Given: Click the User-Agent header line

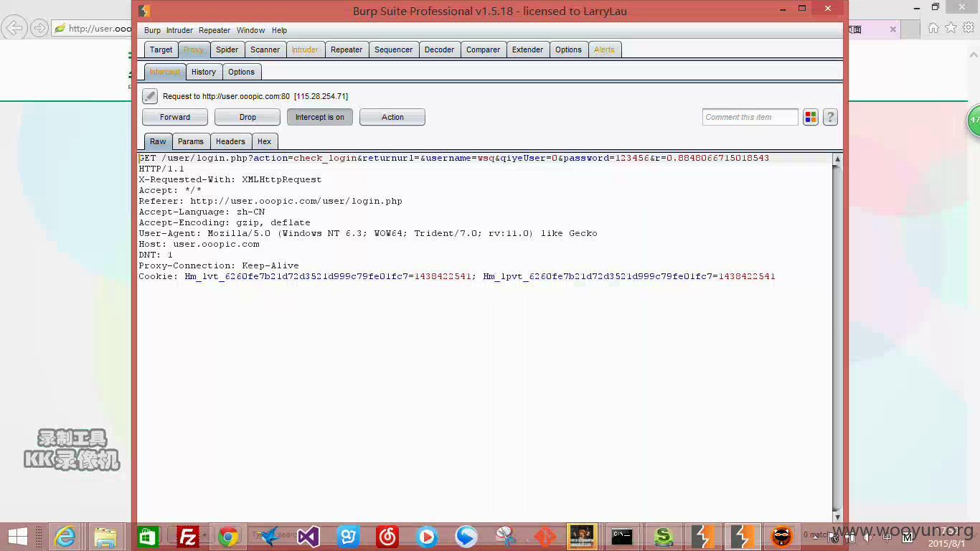Looking at the screenshot, I should point(368,233).
